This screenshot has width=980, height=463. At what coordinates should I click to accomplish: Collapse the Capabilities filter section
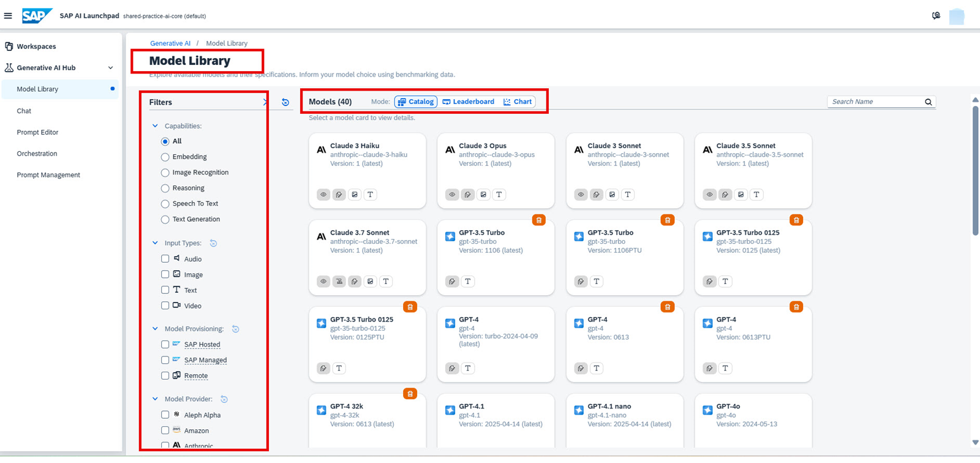(x=155, y=126)
